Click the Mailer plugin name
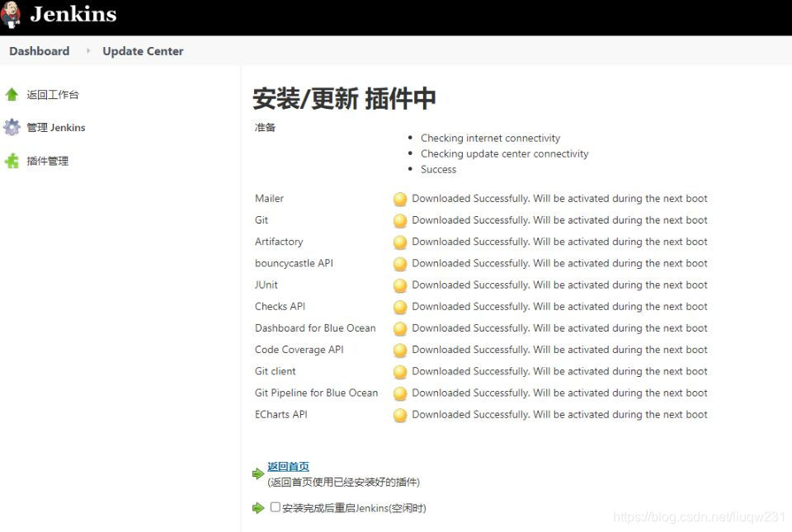 coord(269,198)
